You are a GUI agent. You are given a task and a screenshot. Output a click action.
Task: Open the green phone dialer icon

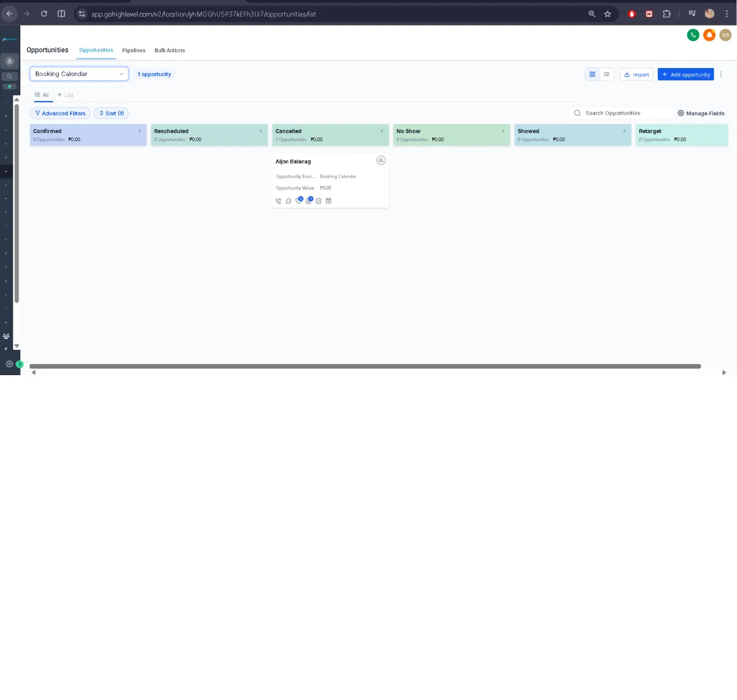pyautogui.click(x=693, y=35)
